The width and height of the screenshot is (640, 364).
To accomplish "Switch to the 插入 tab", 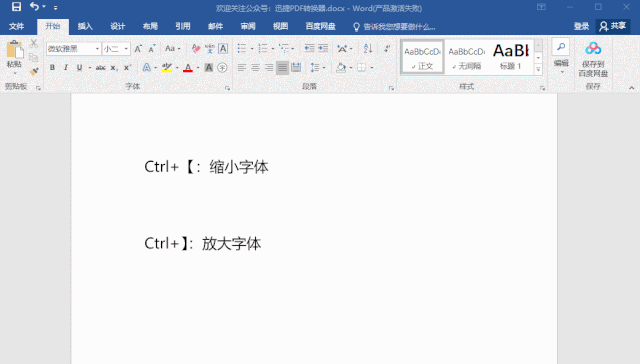I will tap(85, 27).
